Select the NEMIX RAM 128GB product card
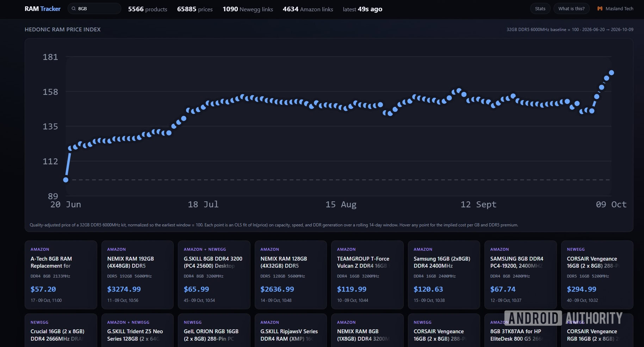The width and height of the screenshot is (644, 347). pyautogui.click(x=291, y=275)
